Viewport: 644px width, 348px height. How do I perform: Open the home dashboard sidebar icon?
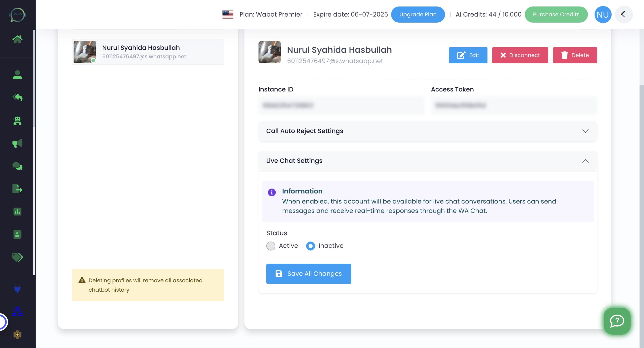[17, 39]
